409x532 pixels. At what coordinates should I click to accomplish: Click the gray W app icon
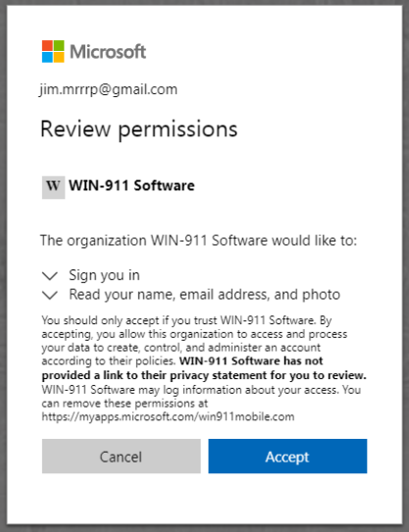[x=53, y=187]
